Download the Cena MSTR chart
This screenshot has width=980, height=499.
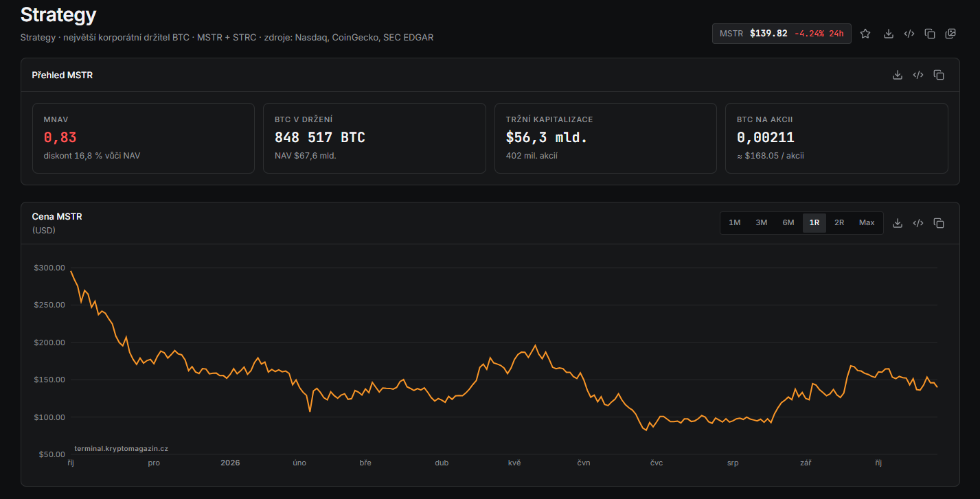tap(897, 223)
